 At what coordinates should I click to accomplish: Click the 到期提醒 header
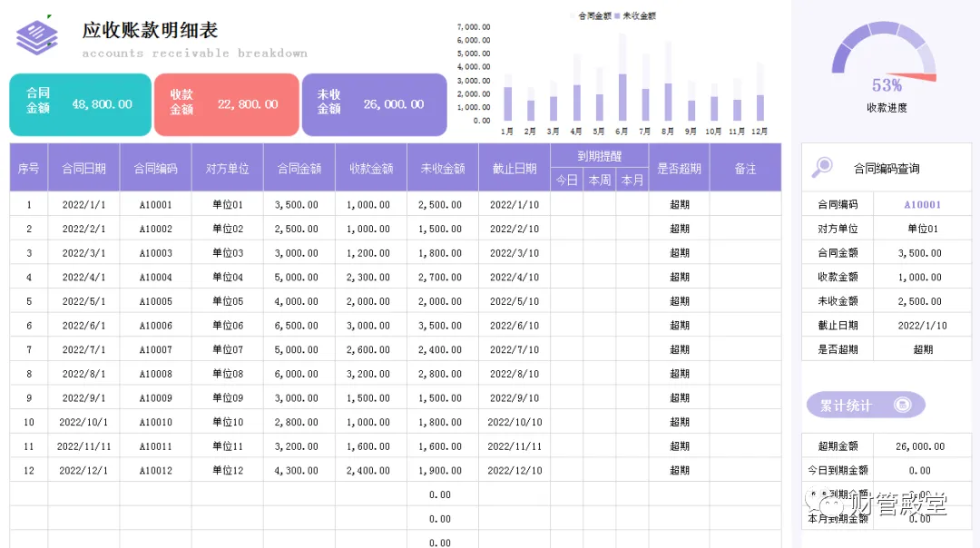tap(600, 155)
